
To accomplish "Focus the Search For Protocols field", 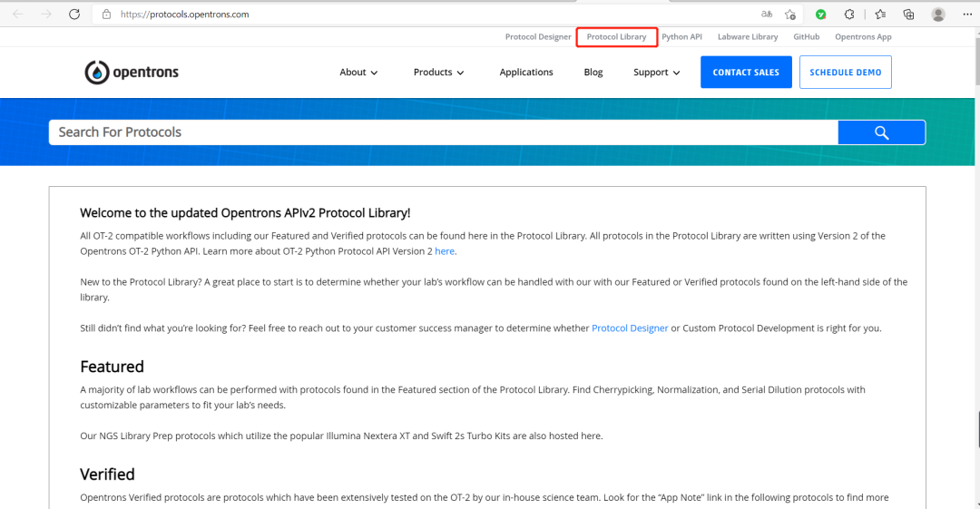I will 443,132.
